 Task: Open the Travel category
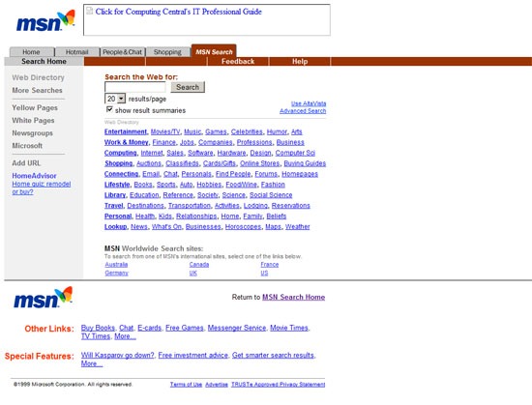[114, 205]
